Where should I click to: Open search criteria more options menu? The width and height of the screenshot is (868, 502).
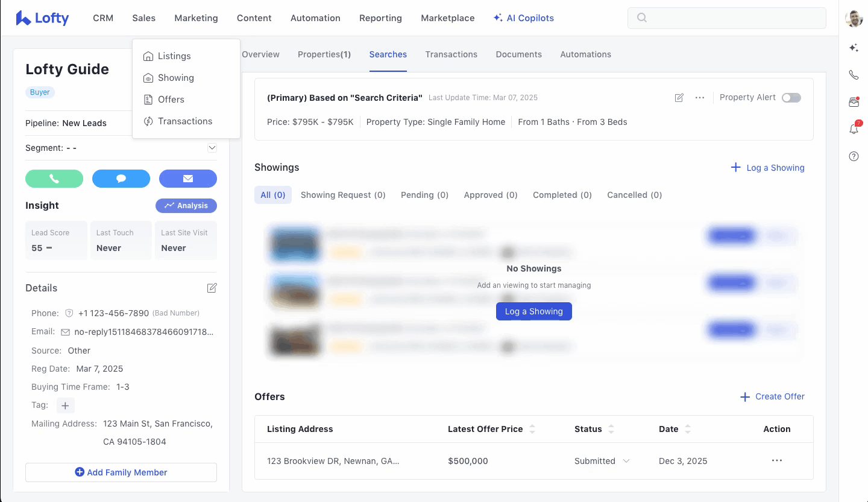[699, 98]
